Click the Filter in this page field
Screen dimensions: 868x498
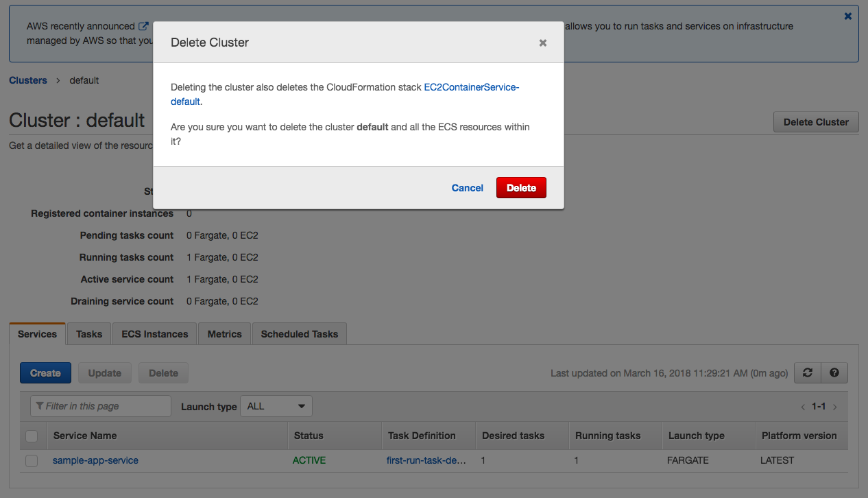[101, 406]
